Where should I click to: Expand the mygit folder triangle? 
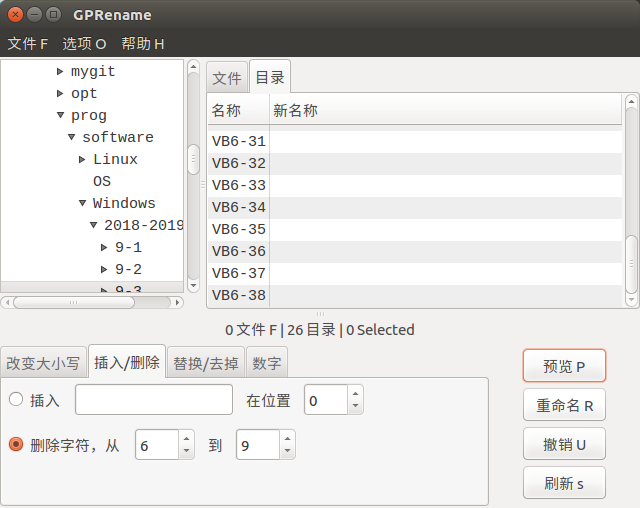pyautogui.click(x=60, y=71)
